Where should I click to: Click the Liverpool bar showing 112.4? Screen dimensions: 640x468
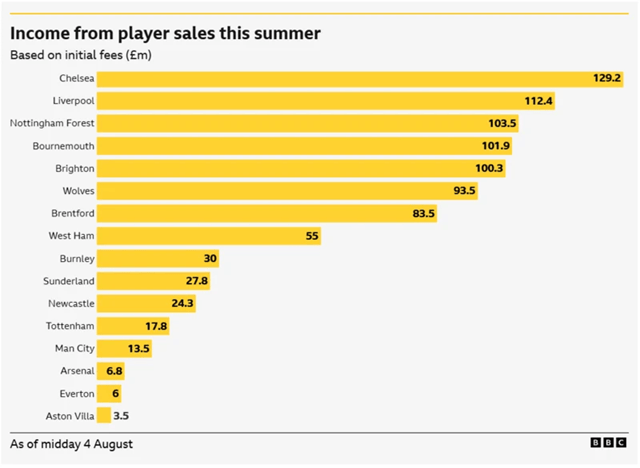(x=326, y=101)
